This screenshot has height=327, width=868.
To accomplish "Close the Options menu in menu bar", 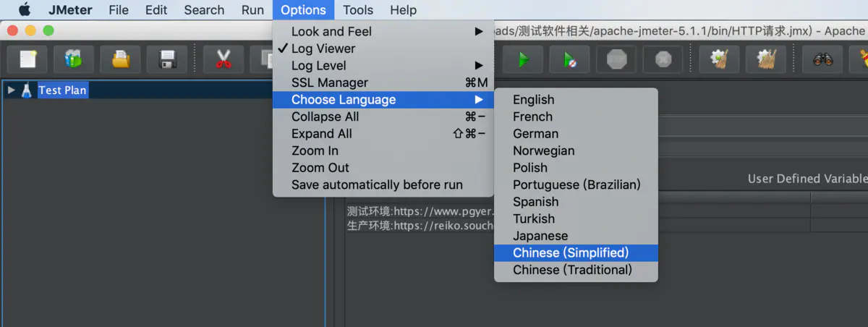I will [304, 10].
